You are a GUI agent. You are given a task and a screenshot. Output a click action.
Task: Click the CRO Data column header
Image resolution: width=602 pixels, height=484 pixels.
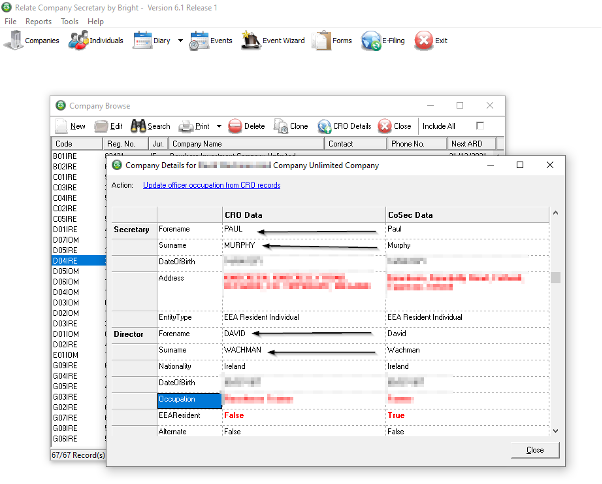(304, 215)
